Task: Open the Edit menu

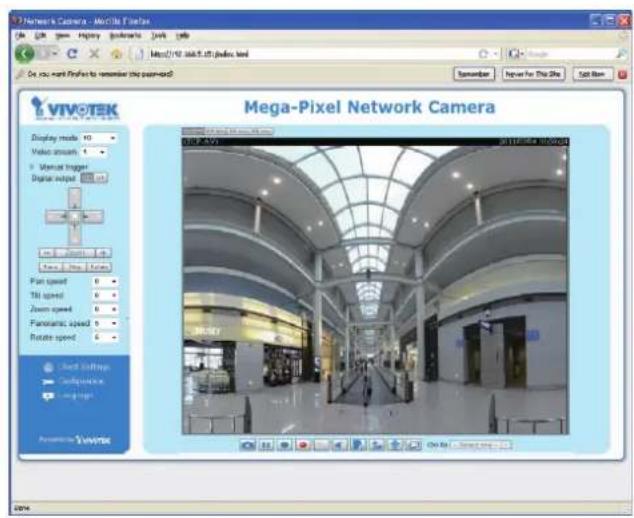Action: (40, 36)
